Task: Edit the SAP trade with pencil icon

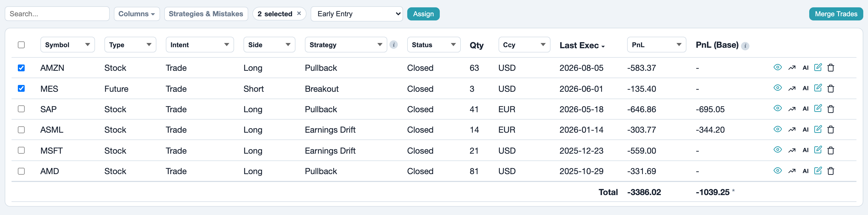Action: click(x=818, y=108)
